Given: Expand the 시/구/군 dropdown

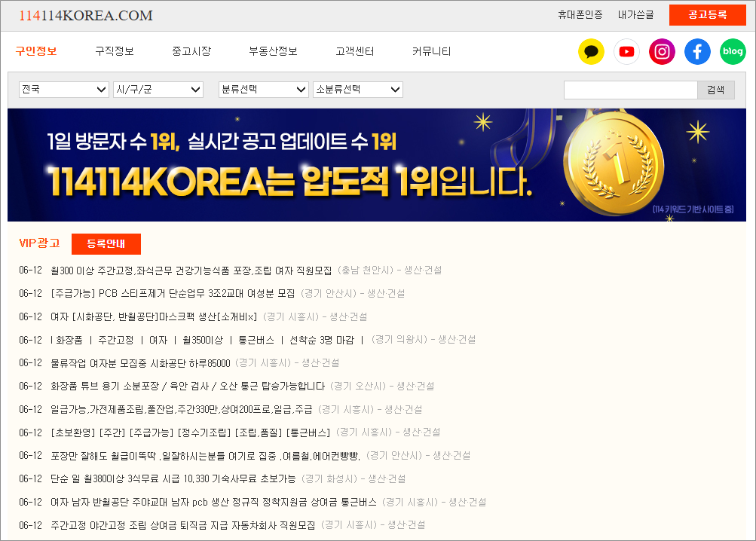Looking at the screenshot, I should [158, 89].
